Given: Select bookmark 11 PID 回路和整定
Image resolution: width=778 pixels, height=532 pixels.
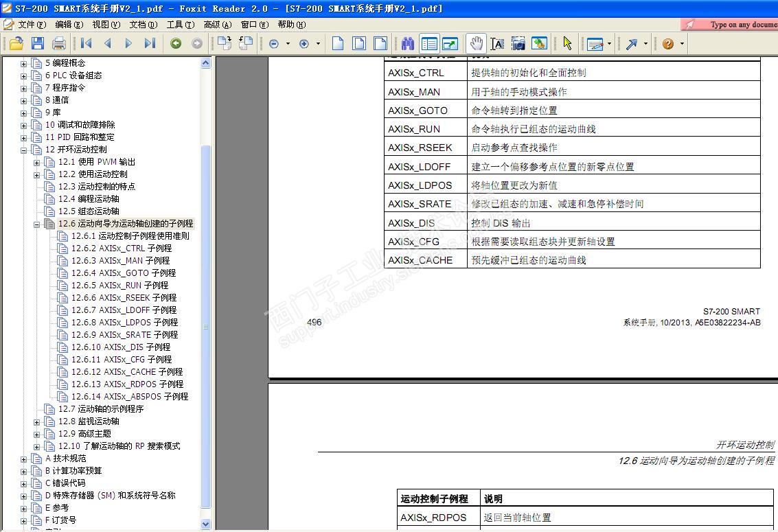Looking at the screenshot, I should click(80, 137).
